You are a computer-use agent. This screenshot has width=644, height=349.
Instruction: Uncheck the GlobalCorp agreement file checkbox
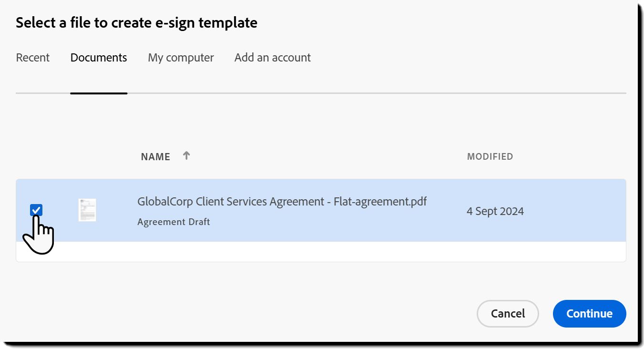(36, 210)
